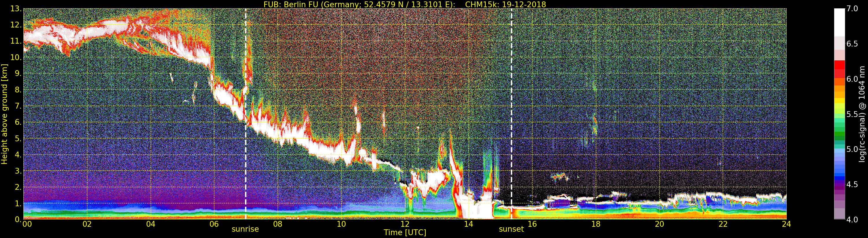Click the 'Time [UTC]' axis label
The width and height of the screenshot is (868, 238).
(x=405, y=232)
